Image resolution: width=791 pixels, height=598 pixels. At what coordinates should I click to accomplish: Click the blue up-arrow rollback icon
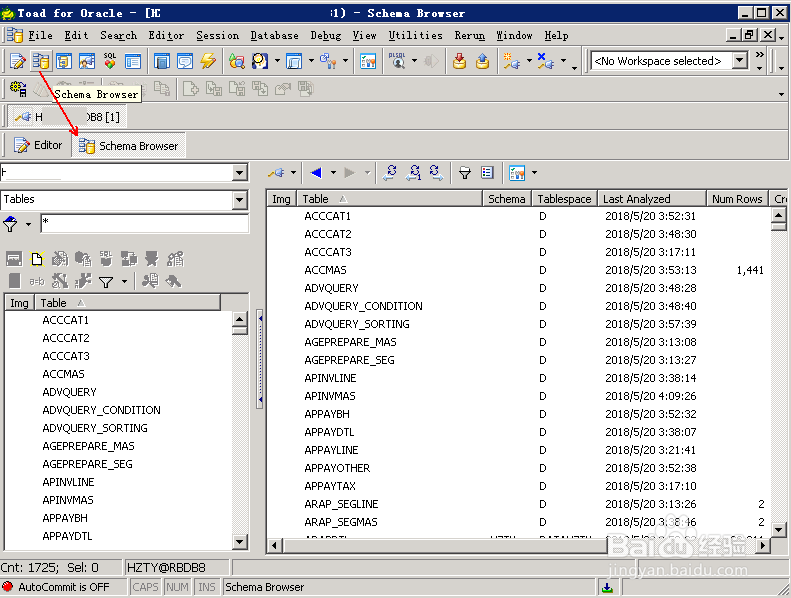[x=482, y=61]
